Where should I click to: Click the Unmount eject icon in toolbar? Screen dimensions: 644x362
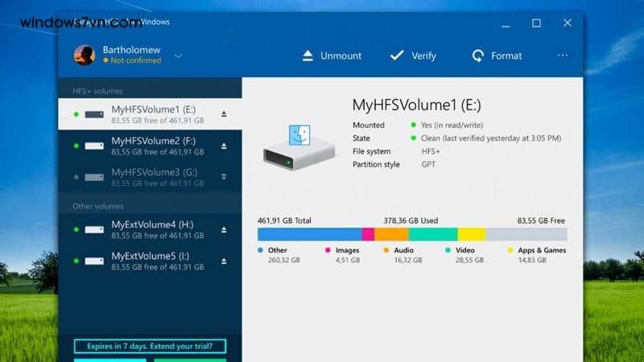(308, 56)
